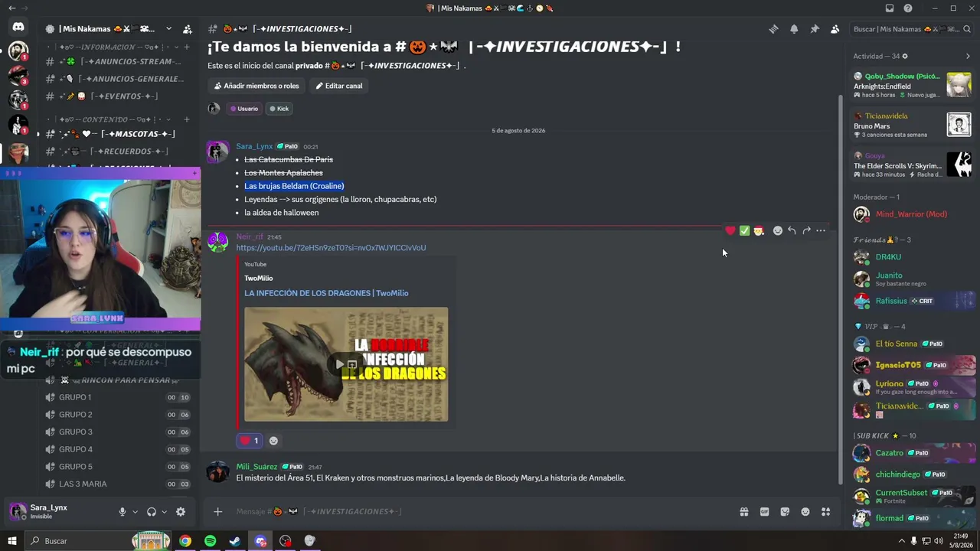980x551 pixels.
Task: Open the apps launcher in message bar
Action: tap(826, 512)
